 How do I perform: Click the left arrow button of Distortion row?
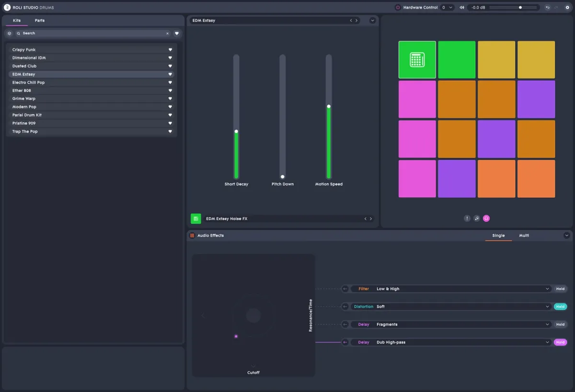pos(345,307)
